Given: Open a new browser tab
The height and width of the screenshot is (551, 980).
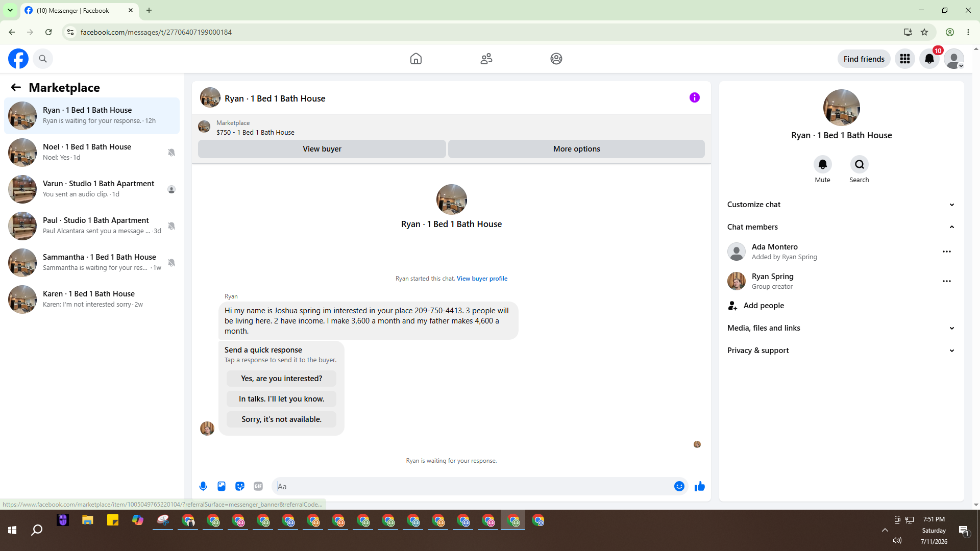Looking at the screenshot, I should coord(149,10).
